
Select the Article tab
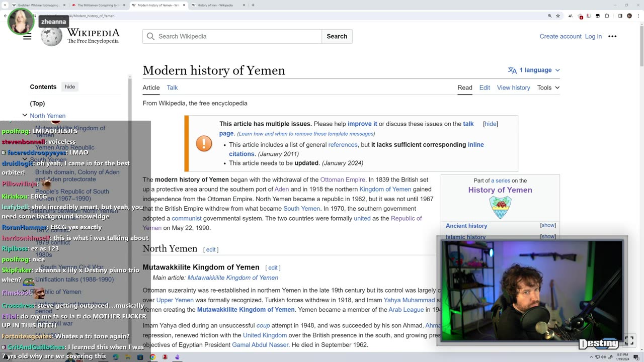point(151,87)
